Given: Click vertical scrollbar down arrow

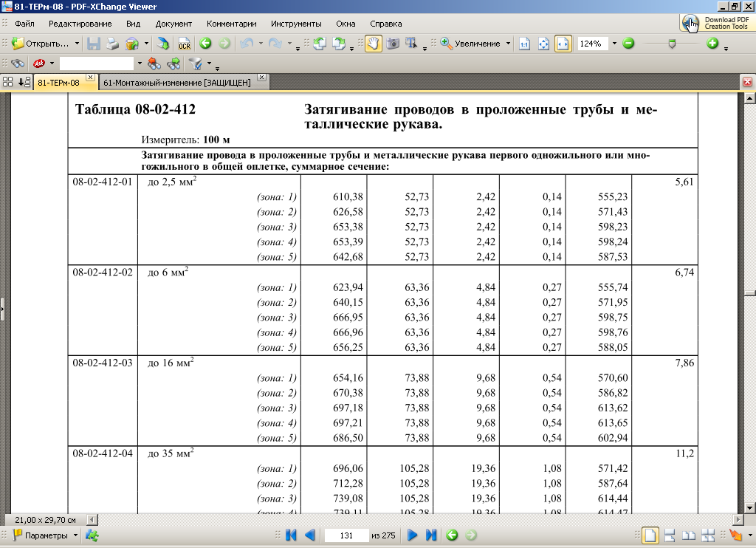Looking at the screenshot, I should [x=750, y=507].
